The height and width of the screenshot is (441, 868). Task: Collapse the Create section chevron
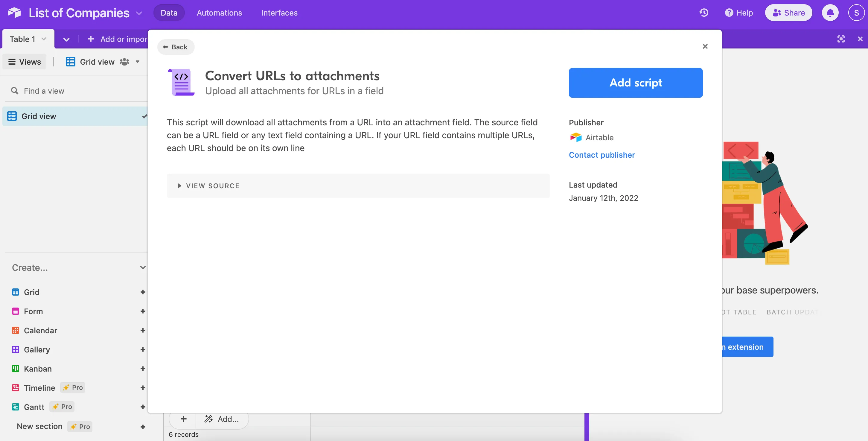pyautogui.click(x=143, y=267)
